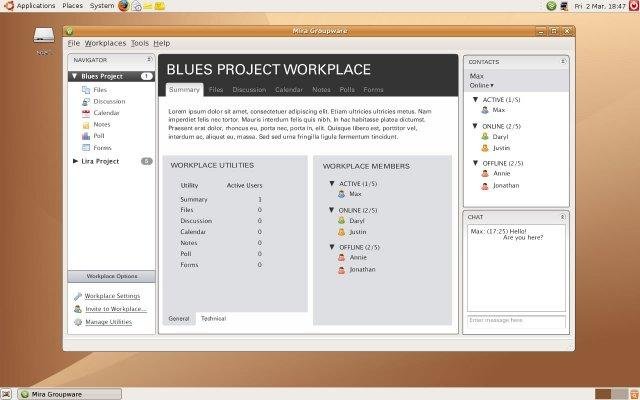
Task: Collapse ONLINE group in Workplace Members
Action: coord(332,210)
